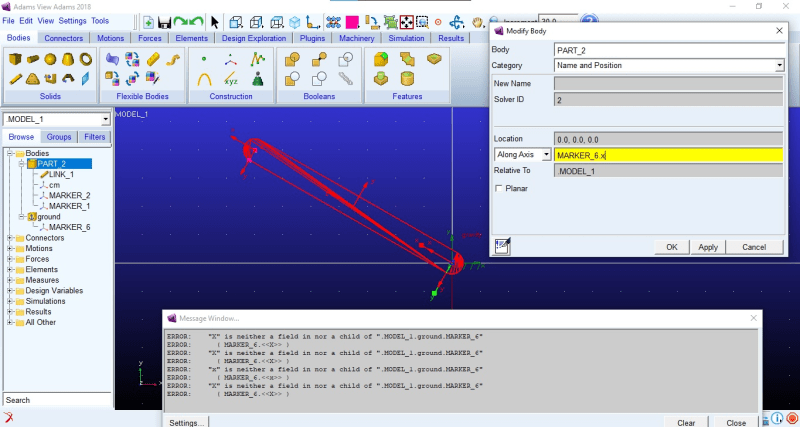Switch to the Design Exploration tab
This screenshot has width=800, height=427.
point(254,38)
